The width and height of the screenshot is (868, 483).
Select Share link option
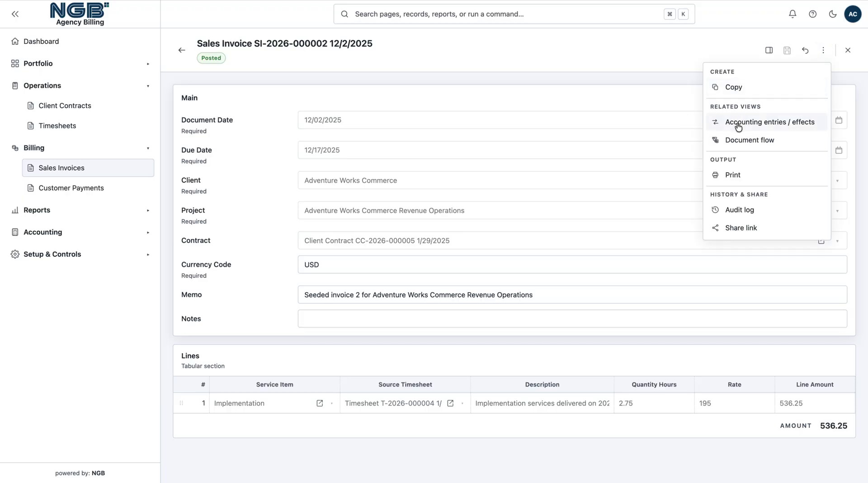767,228
